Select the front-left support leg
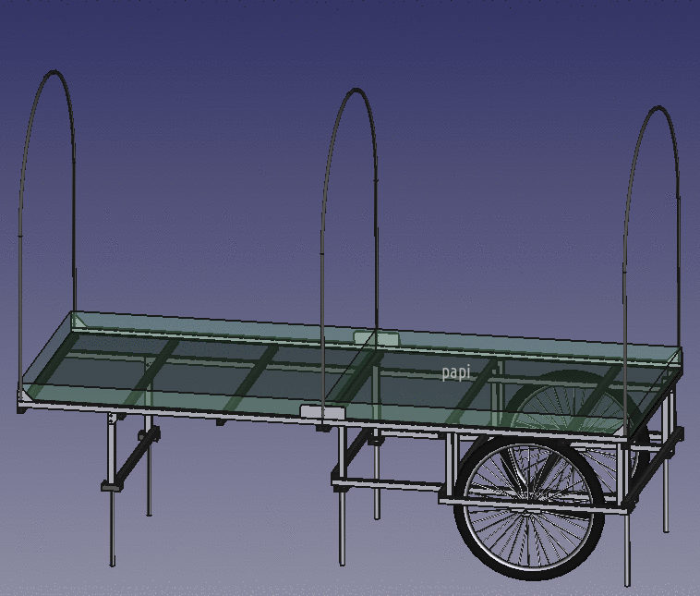The width and height of the screenshot is (700, 596). (113, 517)
